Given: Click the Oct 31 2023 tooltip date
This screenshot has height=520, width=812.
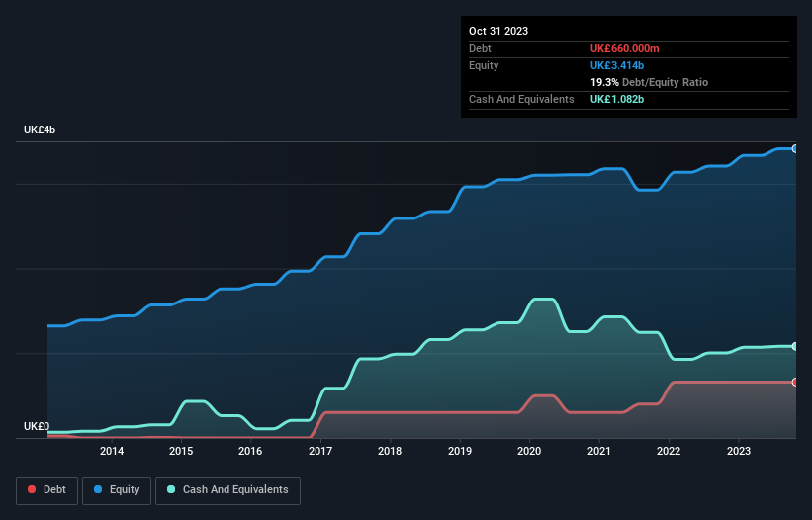Looking at the screenshot, I should point(498,31).
